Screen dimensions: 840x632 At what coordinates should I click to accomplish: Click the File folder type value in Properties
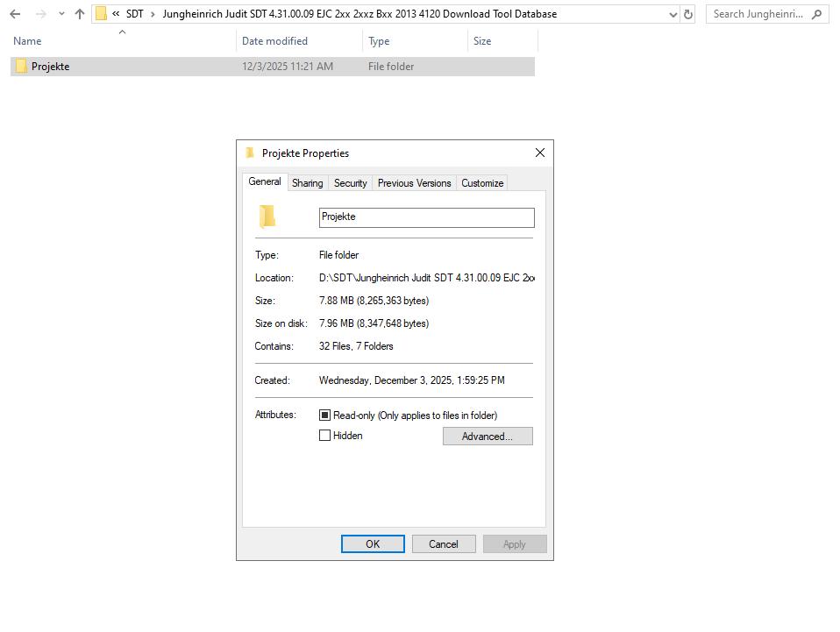(338, 255)
